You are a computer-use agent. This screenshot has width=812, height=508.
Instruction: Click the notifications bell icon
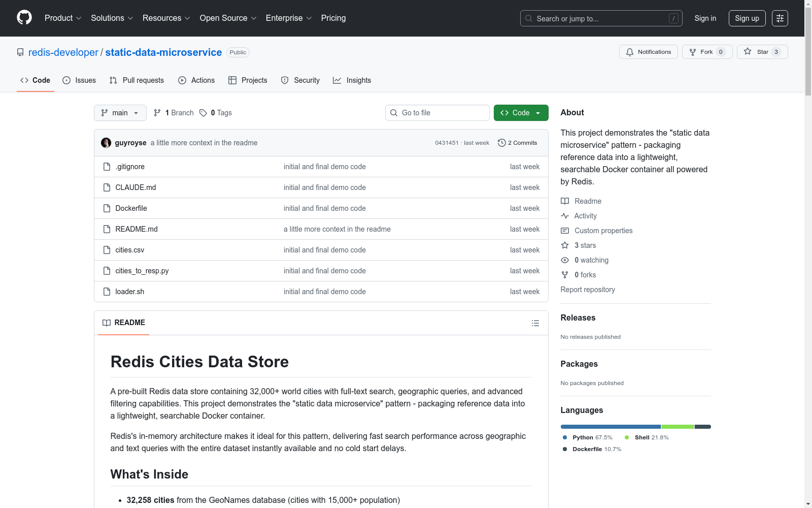(x=630, y=52)
